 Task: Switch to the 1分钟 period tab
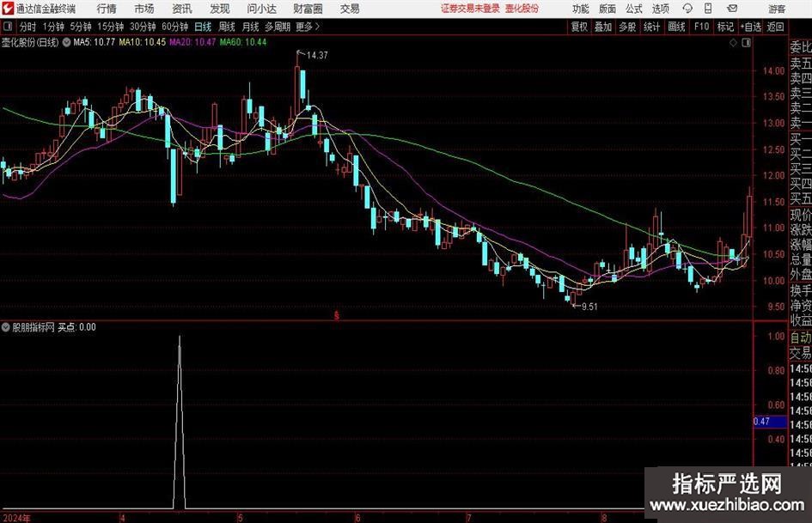52,27
